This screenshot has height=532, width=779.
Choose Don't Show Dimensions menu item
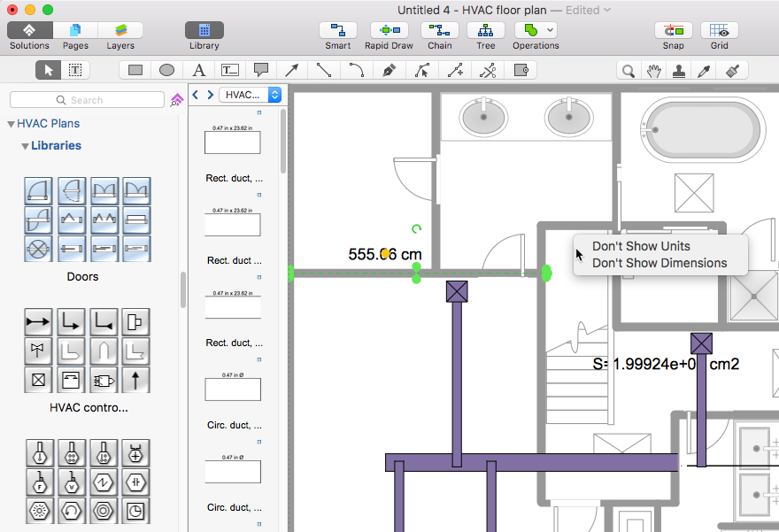(x=659, y=263)
